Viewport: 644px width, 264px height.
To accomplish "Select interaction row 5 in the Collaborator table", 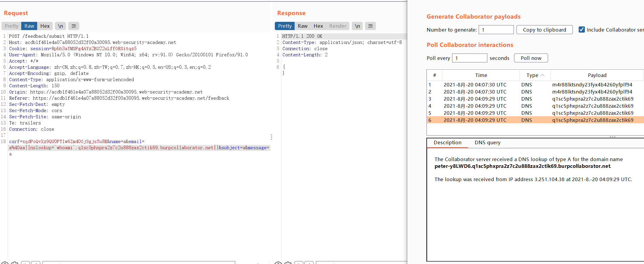I will click(x=535, y=113).
